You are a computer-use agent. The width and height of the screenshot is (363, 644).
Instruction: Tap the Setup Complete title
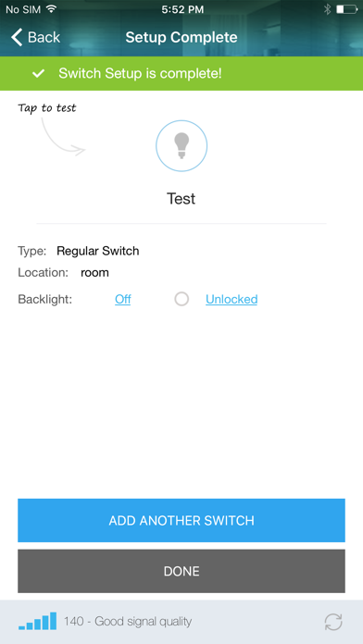(181, 37)
